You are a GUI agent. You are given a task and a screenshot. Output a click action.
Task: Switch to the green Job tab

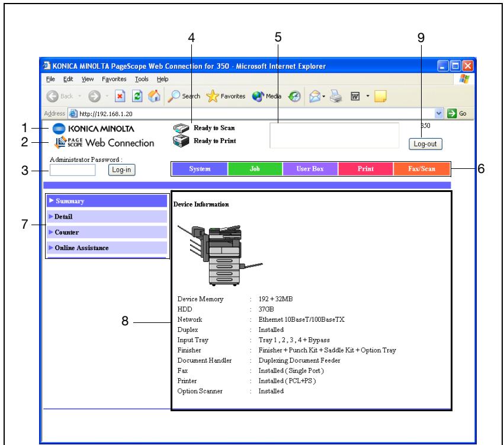[x=255, y=169]
